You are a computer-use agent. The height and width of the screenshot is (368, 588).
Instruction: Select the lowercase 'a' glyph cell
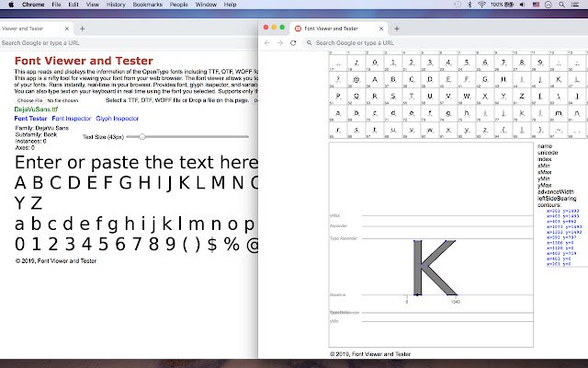click(338, 113)
